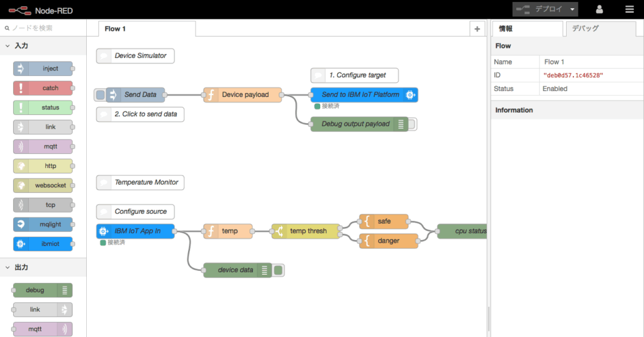Toggle the device data debug node output
The height and width of the screenshot is (337, 644).
278,270
